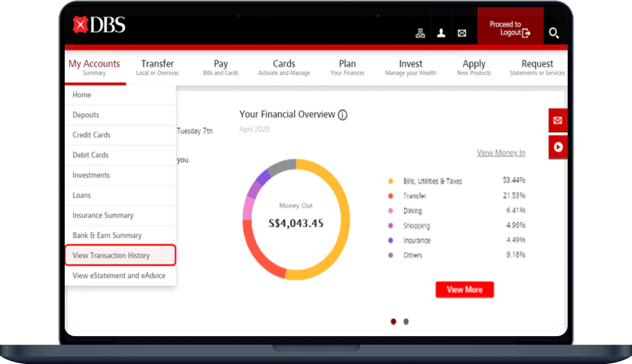
Task: Click the red Transfer legend dot
Action: point(391,196)
